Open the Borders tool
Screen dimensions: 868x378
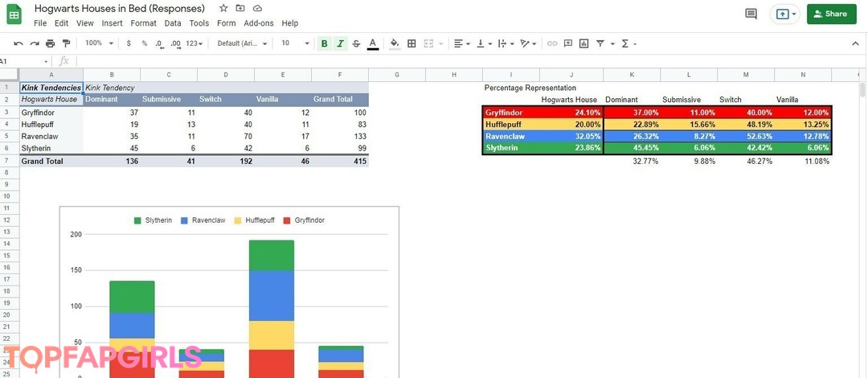click(411, 43)
